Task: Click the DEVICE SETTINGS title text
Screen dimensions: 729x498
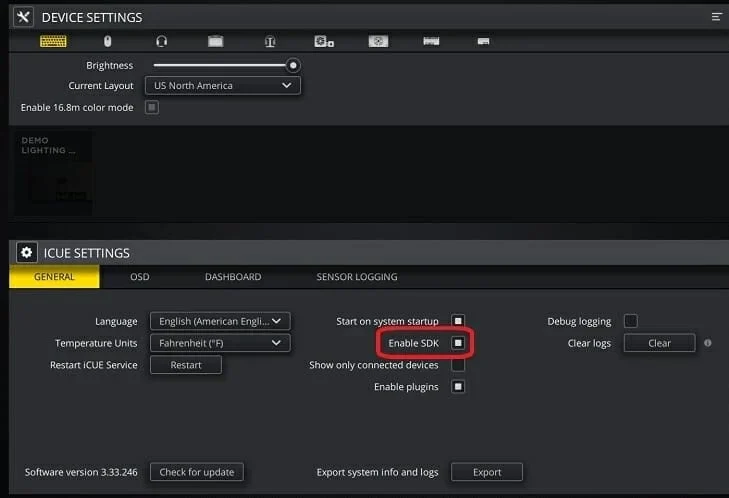Action: (92, 18)
